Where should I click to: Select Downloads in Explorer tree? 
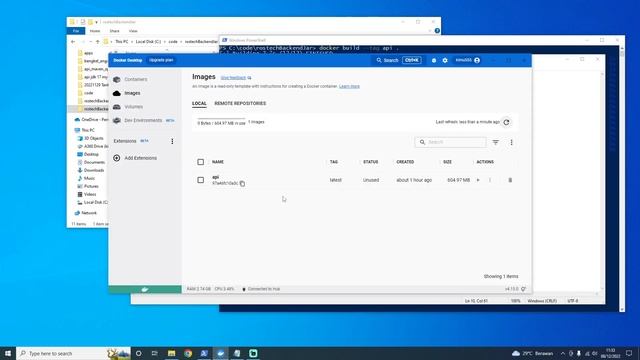[91, 170]
